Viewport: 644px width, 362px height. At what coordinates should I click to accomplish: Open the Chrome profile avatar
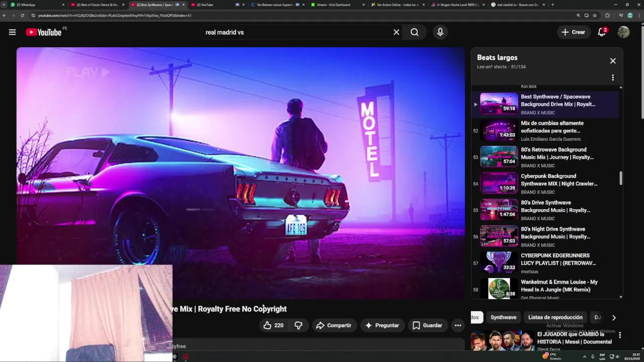630,16
